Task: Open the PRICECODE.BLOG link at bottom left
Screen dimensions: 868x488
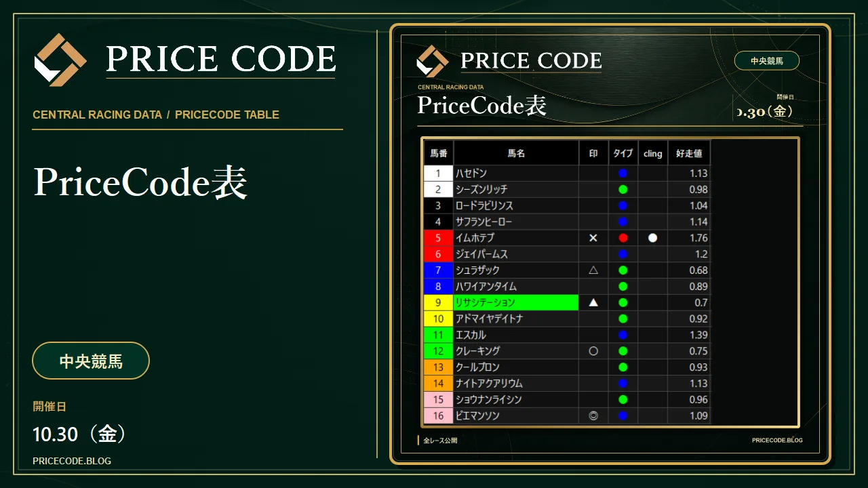Action: tap(72, 461)
